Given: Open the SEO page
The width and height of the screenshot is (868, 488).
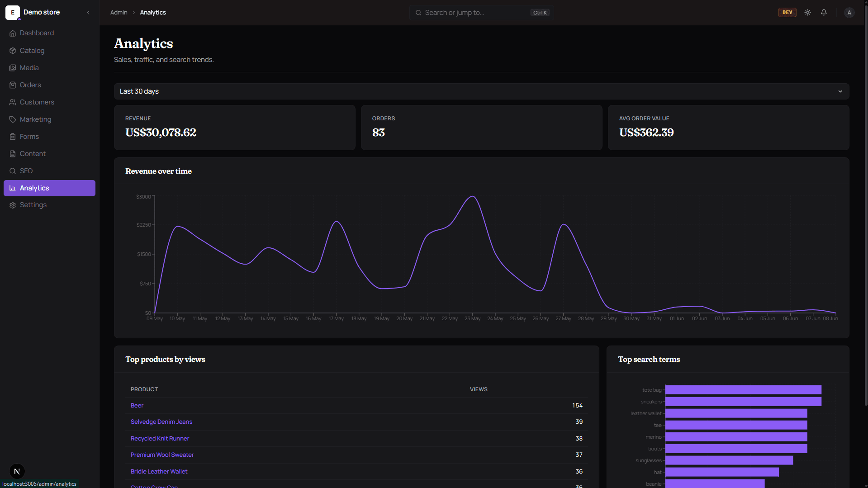Looking at the screenshot, I should click(x=49, y=171).
